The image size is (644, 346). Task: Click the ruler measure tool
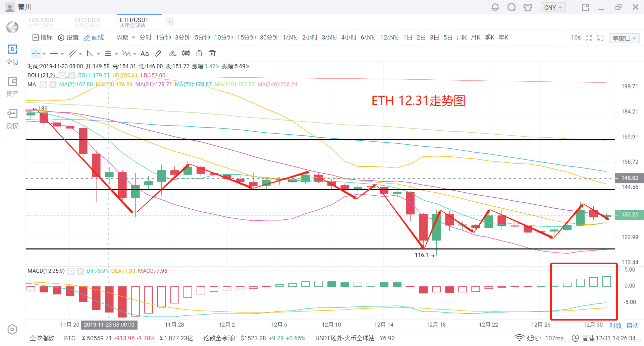[158, 54]
